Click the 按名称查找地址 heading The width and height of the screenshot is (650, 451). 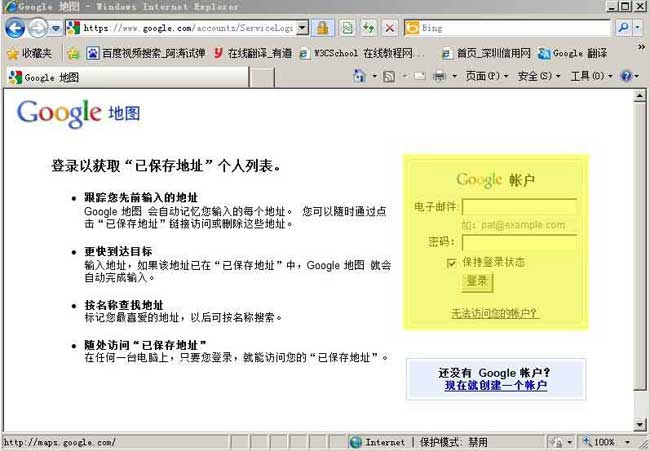pos(124,305)
